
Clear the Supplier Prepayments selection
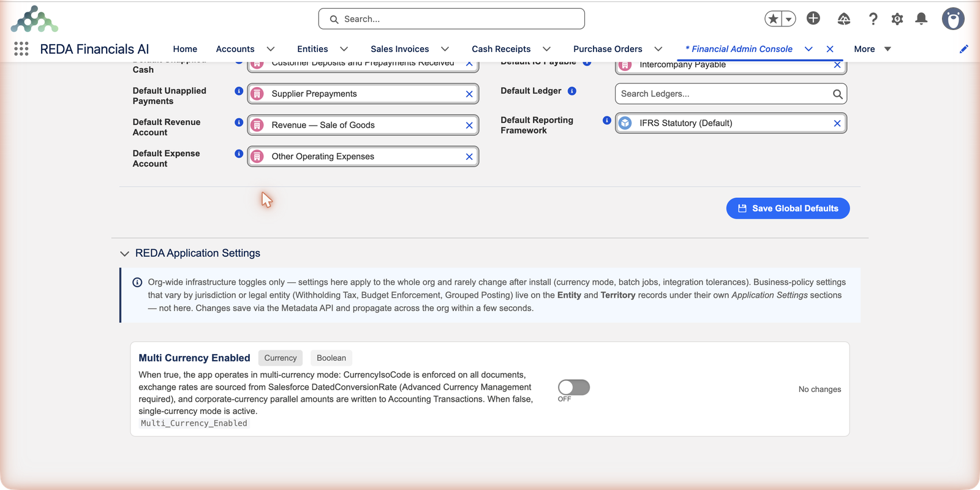[x=469, y=94]
